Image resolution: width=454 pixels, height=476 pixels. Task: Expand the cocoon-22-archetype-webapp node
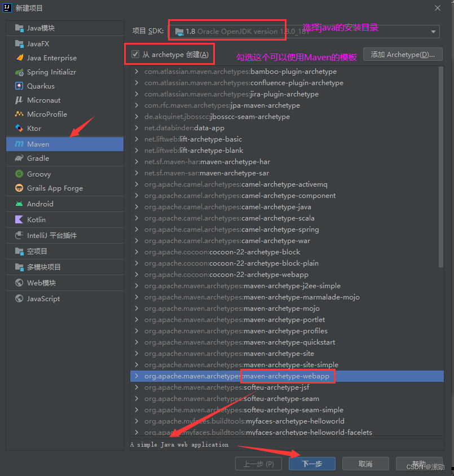(136, 274)
